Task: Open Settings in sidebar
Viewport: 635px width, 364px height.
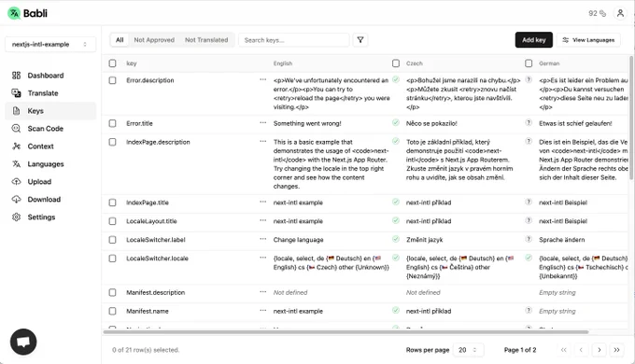Action: tap(50, 217)
